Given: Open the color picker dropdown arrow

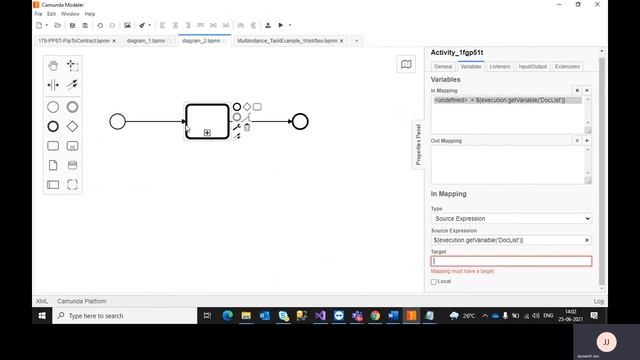Looking at the screenshot, I should [149, 25].
